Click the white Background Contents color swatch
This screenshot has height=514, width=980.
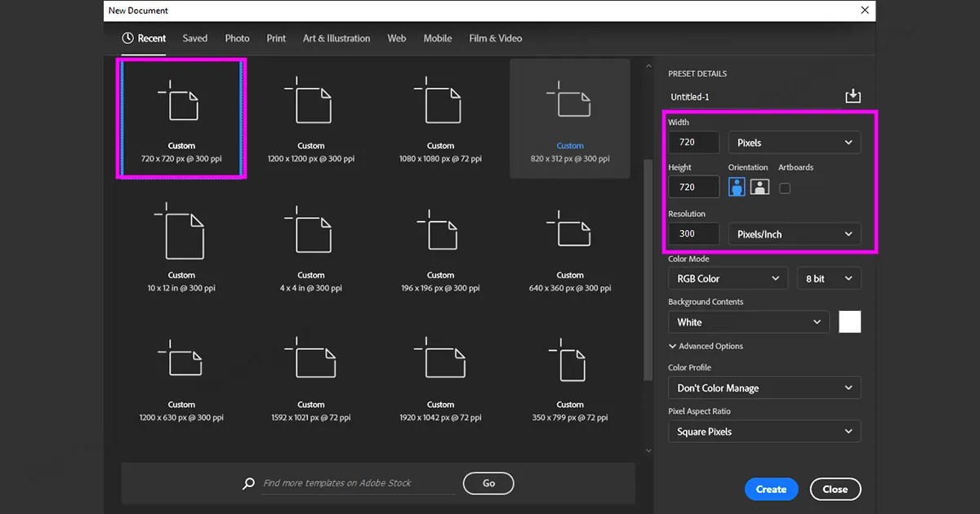point(849,321)
